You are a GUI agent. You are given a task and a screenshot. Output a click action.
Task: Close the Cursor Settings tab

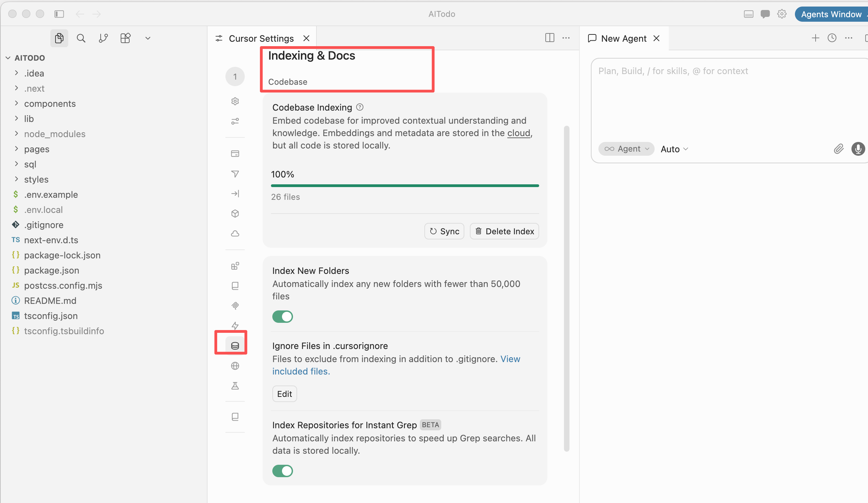(x=306, y=38)
